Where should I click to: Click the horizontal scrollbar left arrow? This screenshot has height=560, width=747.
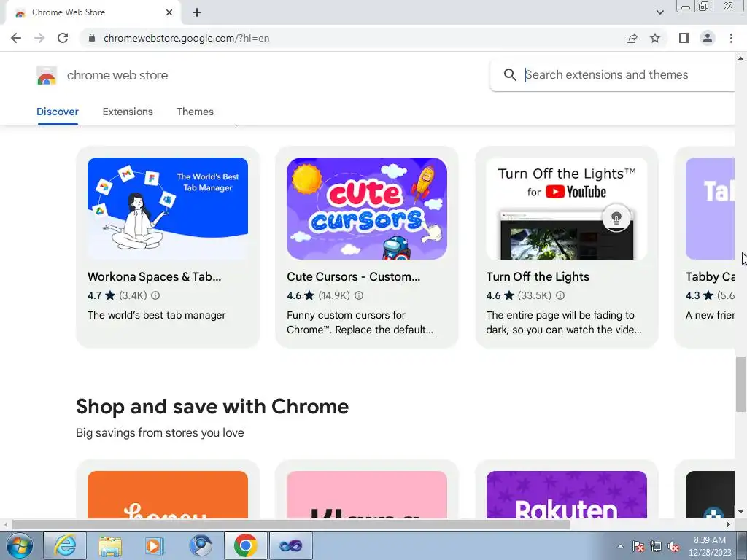pyautogui.click(x=5, y=525)
